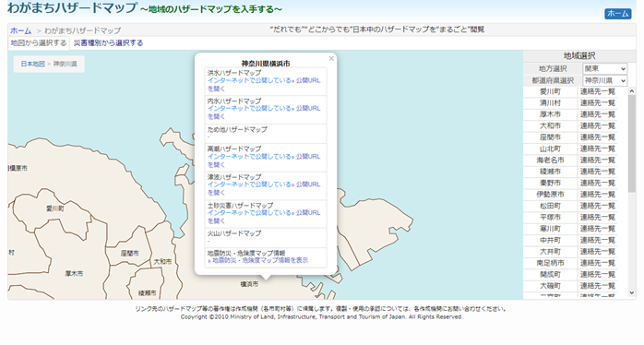Open 連絡先一覧 for 開成町 row
Image resolution: width=644 pixels, height=345 pixels.
point(598,275)
